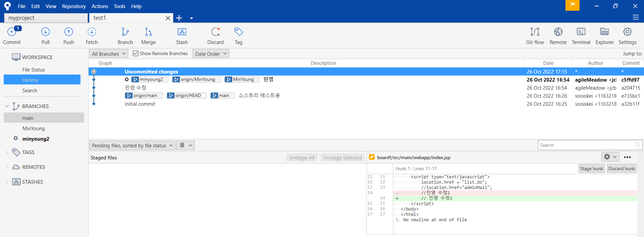The width and height of the screenshot is (644, 237).
Task: Select History in workspace sidebar
Action: (x=42, y=80)
